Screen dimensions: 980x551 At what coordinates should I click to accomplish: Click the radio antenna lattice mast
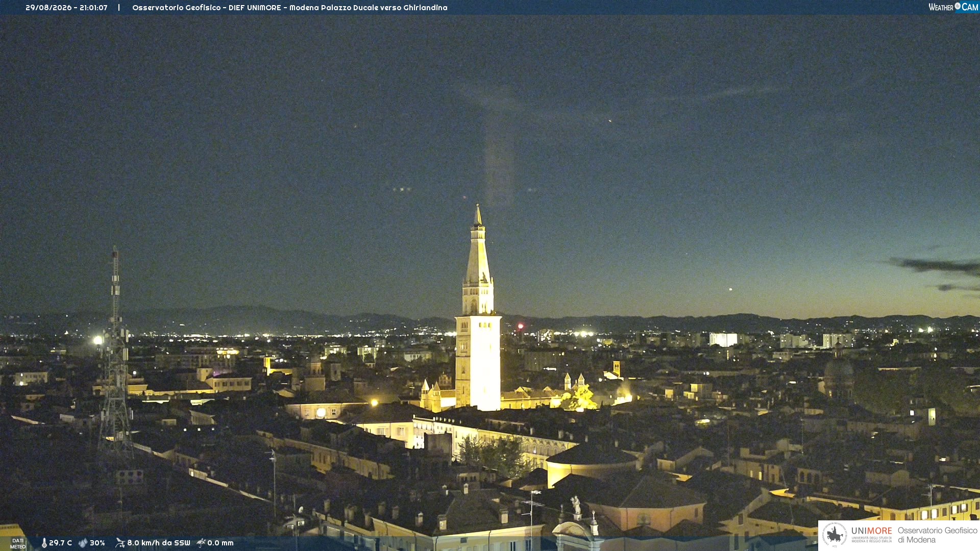(x=115, y=352)
